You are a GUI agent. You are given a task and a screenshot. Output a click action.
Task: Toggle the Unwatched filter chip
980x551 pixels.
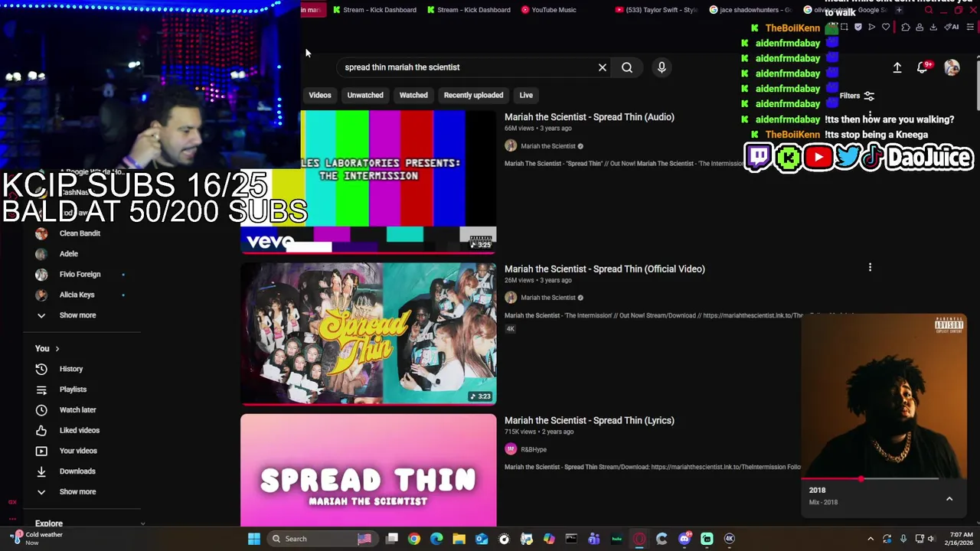click(x=365, y=95)
